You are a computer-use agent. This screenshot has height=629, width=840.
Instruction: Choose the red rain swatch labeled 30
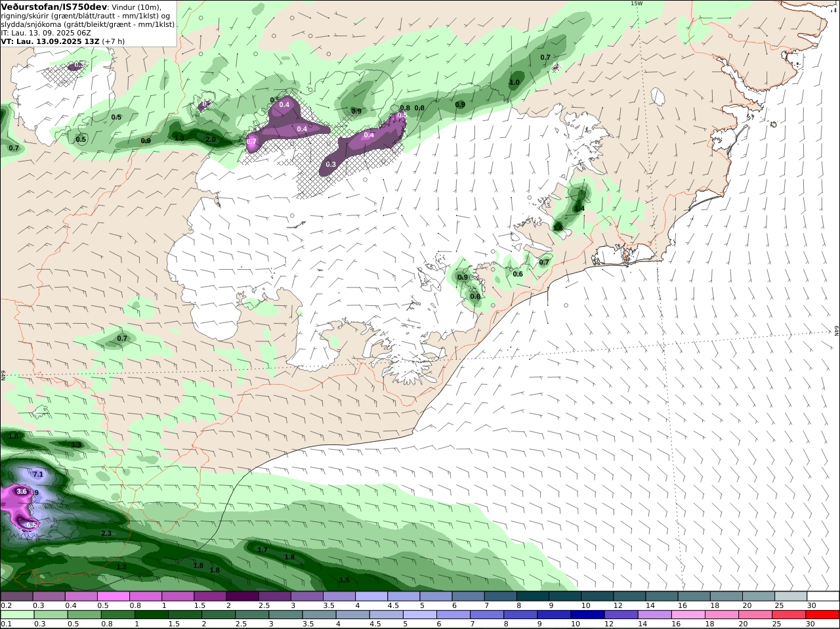[824, 615]
